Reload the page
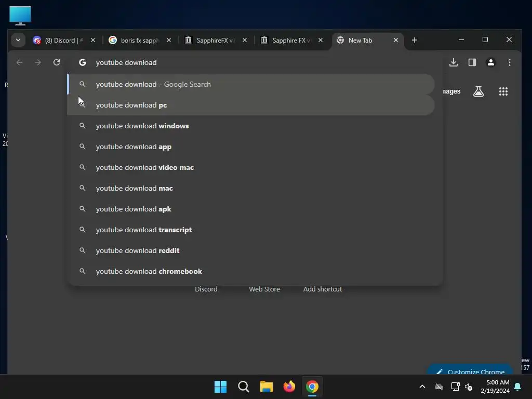Image resolution: width=532 pixels, height=399 pixels. [57, 62]
